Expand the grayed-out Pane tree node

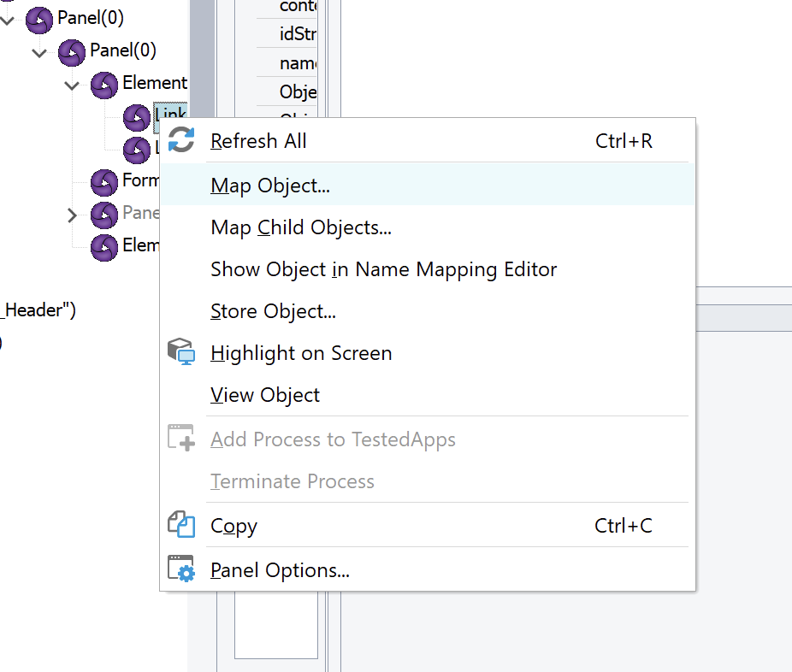(73, 215)
